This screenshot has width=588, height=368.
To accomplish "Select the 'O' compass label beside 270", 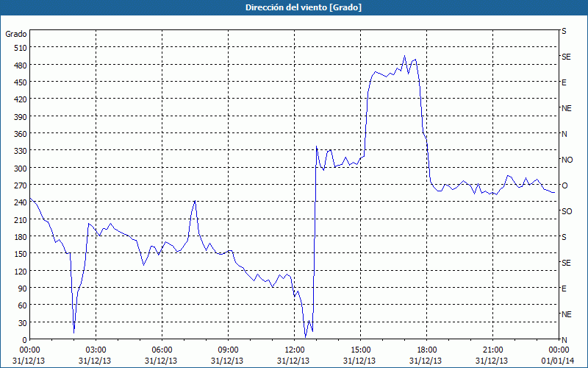I will [x=564, y=185].
